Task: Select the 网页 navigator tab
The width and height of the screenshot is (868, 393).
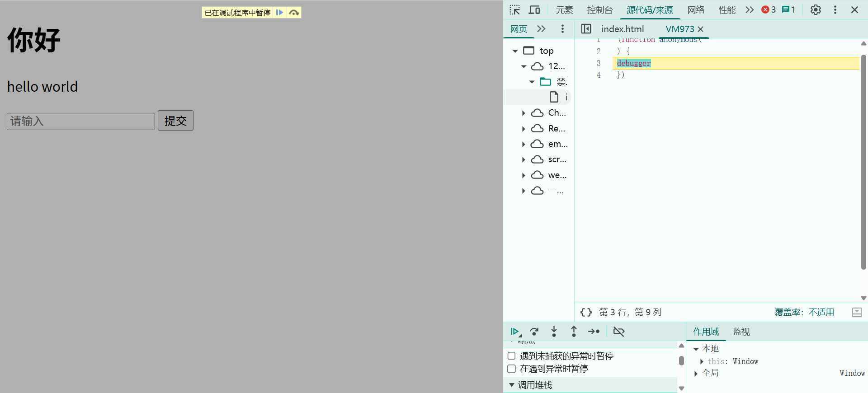Action: (519, 29)
